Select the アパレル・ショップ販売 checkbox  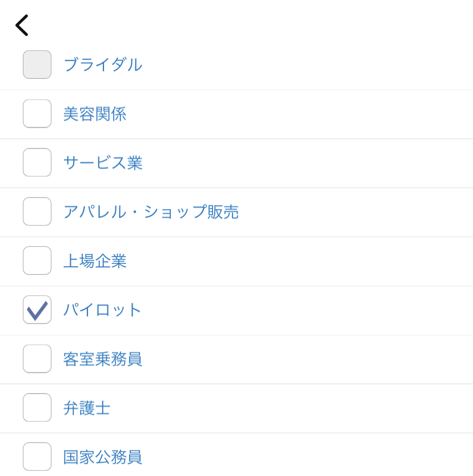point(37,211)
